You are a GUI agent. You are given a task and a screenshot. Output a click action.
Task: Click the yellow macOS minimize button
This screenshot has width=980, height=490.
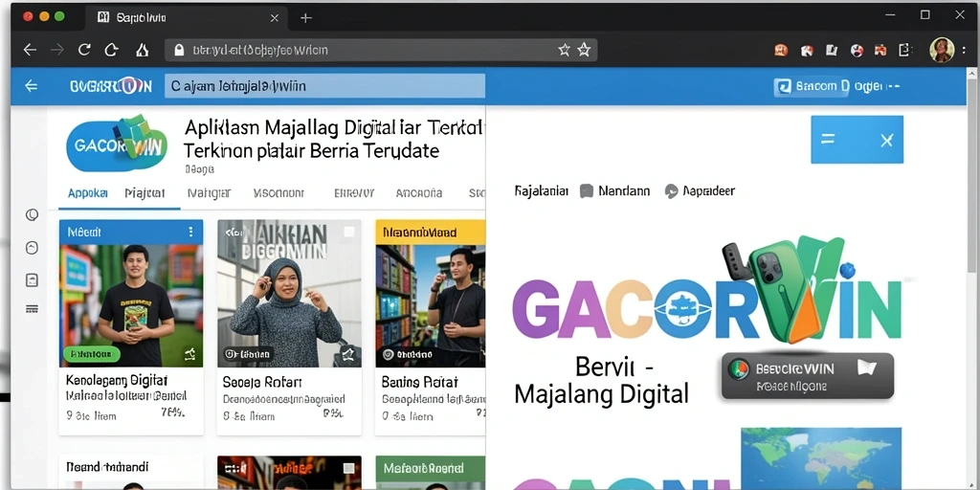(44, 17)
